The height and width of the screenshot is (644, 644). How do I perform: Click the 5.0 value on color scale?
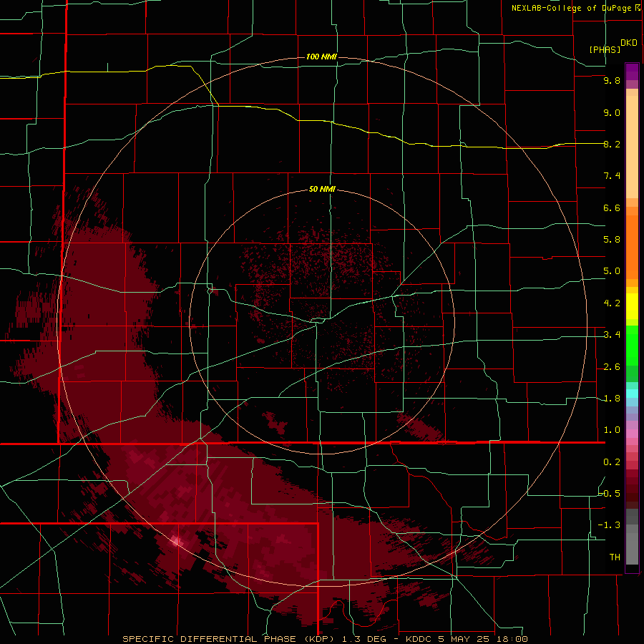612,271
